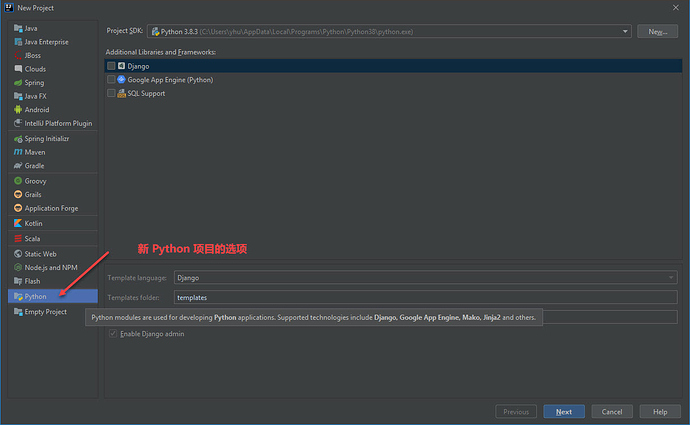
Task: Pick the Spring Initializr icon
Action: [x=18, y=139]
